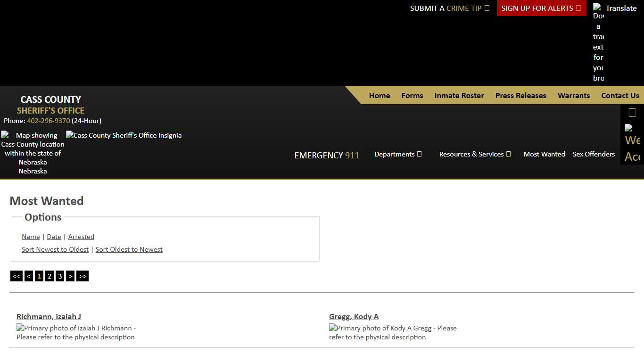This screenshot has height=362, width=644.
Task: Open Richmann, Izaiah J profile link
Action: click(49, 316)
